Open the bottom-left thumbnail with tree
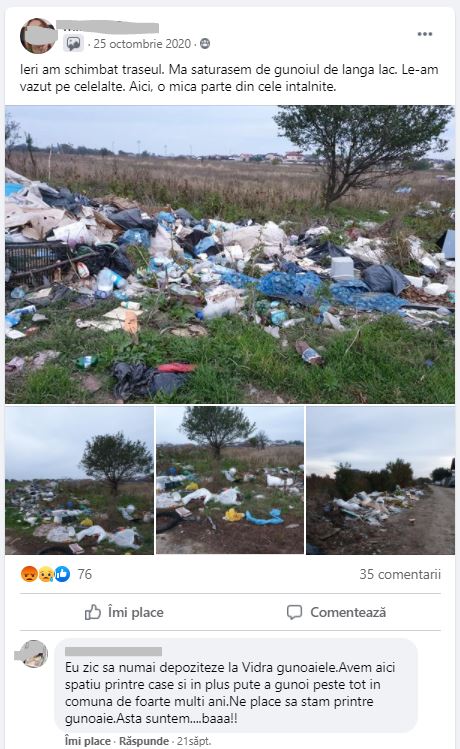Viewport: 460px width, 749px height. click(79, 480)
